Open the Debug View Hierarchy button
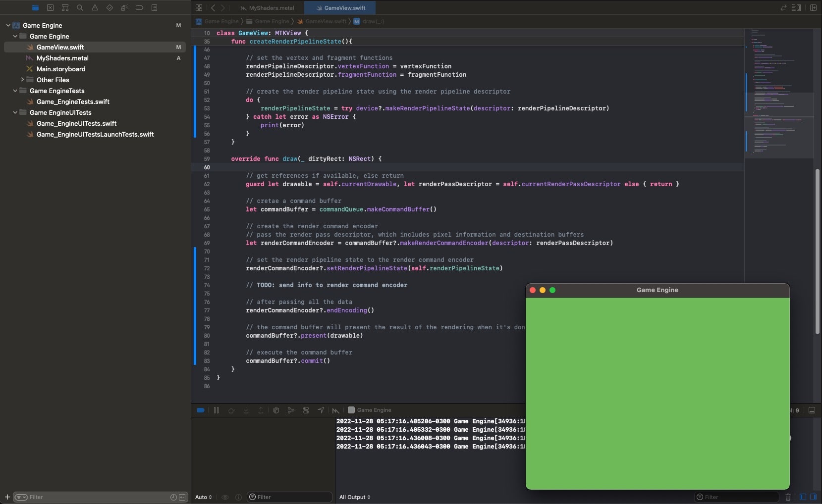Viewport: 822px width, 504px height. coord(276,410)
